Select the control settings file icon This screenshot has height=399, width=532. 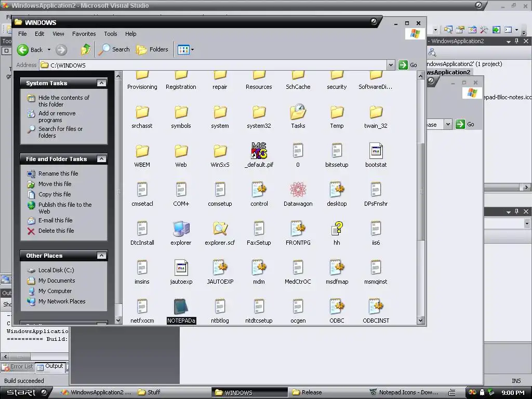259,190
